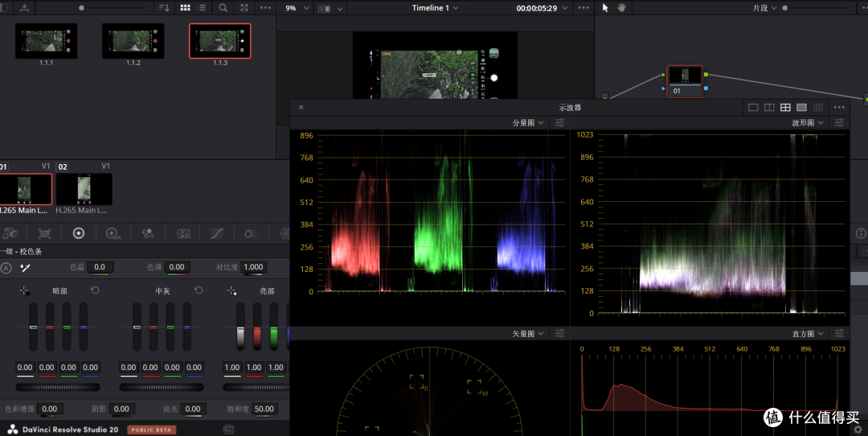Select clip 02 thumbnail on V1
Viewport: 868px width, 436px height.
tap(84, 189)
